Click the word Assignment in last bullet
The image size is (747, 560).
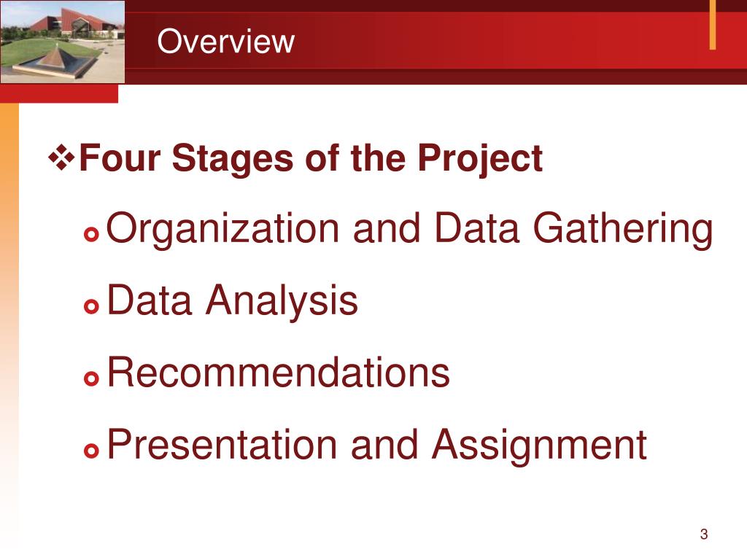539,446
